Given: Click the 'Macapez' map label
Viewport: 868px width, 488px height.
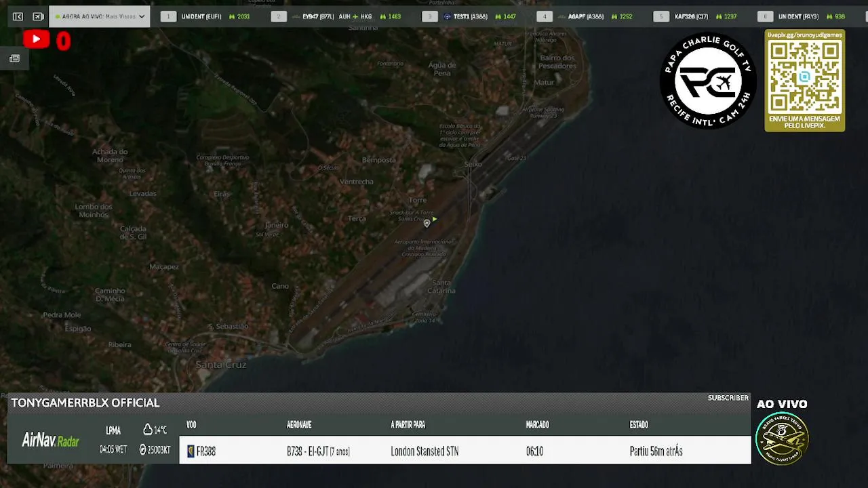Looking at the screenshot, I should pos(163,267).
